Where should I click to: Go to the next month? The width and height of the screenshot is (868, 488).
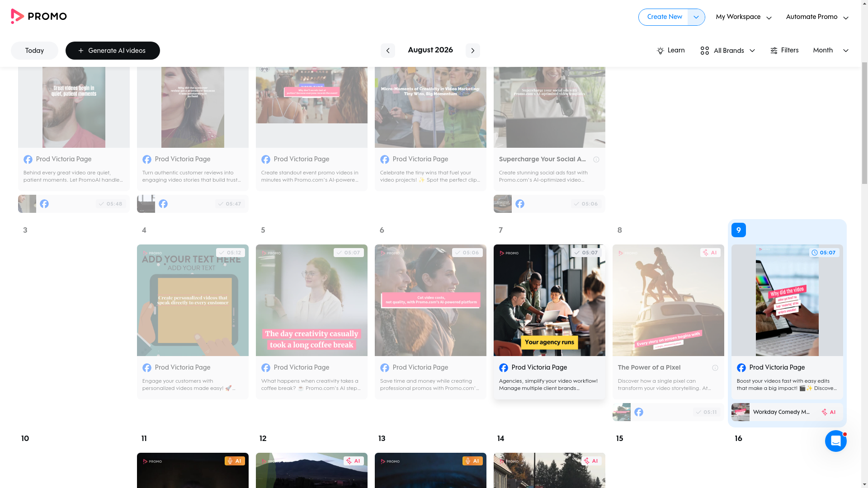tap(473, 51)
